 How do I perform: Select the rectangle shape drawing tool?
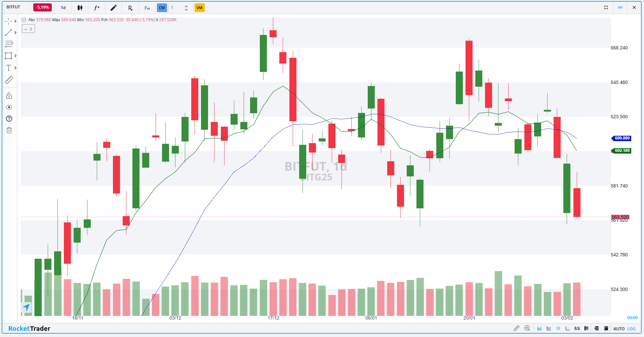[9, 56]
